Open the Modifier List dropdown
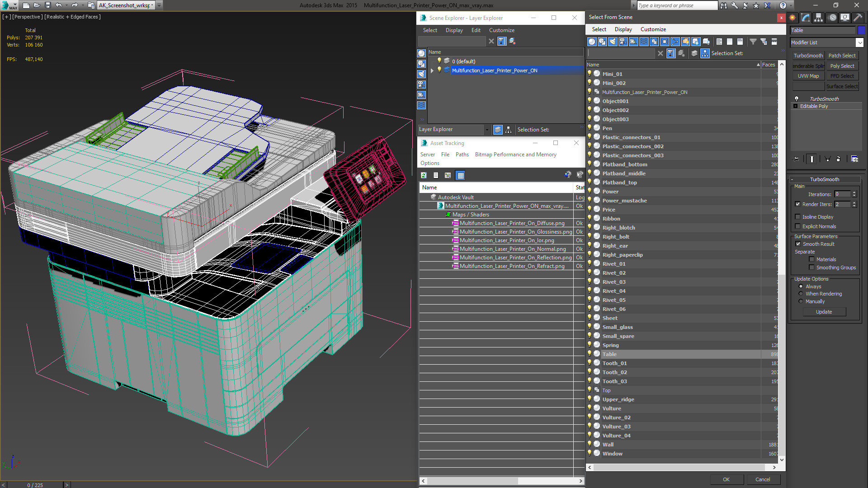 point(859,42)
